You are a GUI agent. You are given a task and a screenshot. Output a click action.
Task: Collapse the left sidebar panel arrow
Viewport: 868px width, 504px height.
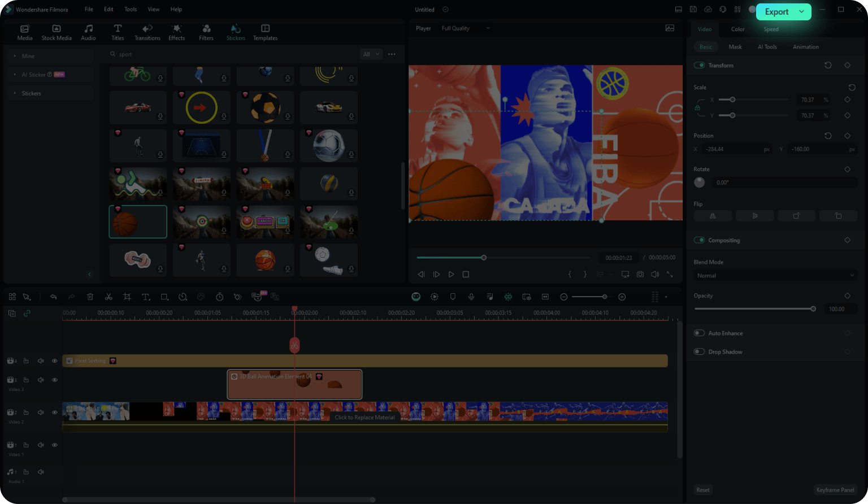coord(89,274)
